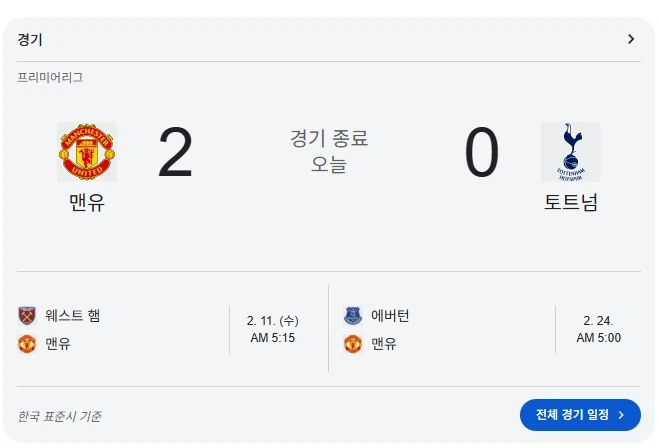Click Tottenham's score of 0
Image resolution: width=659 pixels, height=448 pixels.
pyautogui.click(x=481, y=155)
